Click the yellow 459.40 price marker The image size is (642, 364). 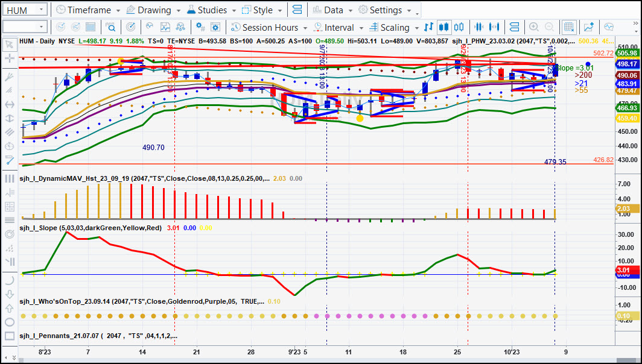[x=627, y=118]
